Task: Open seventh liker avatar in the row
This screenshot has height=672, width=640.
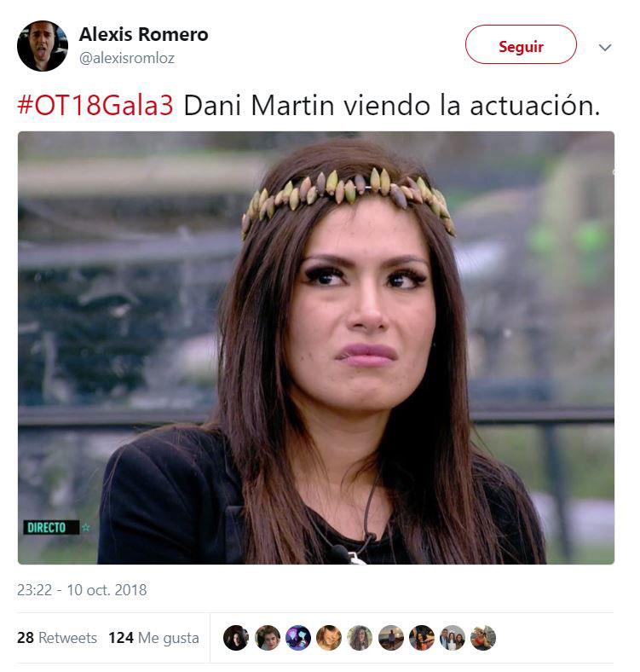Action: (422, 638)
